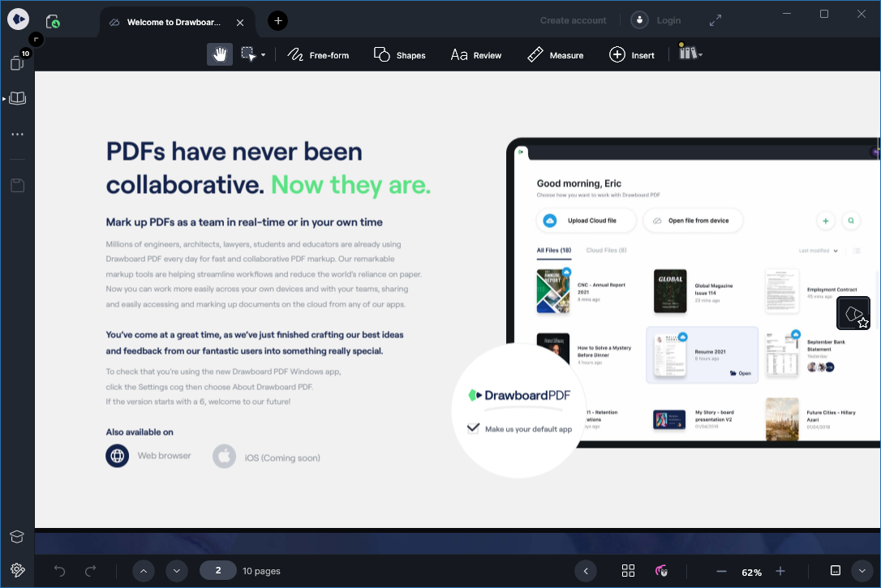The height and width of the screenshot is (588, 881).
Task: Click the user avatar icon beside Login
Action: pos(639,20)
